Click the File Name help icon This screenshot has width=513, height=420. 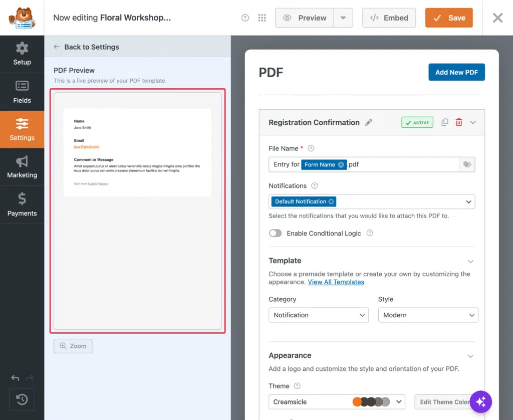[x=311, y=148]
